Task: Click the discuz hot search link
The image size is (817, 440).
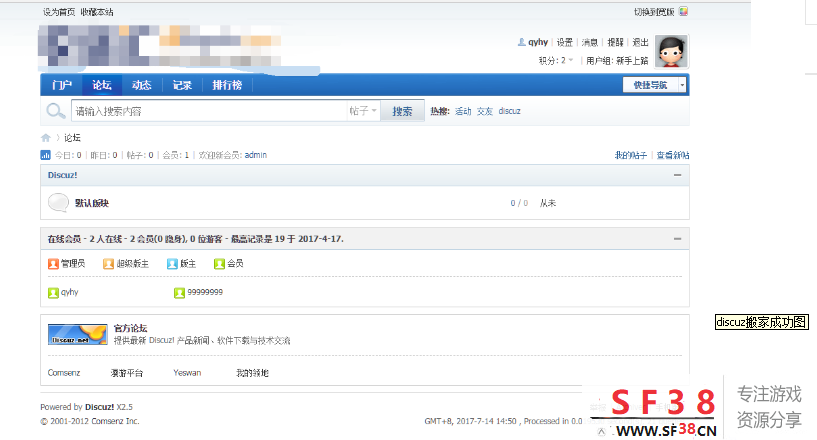Action: 509,111
